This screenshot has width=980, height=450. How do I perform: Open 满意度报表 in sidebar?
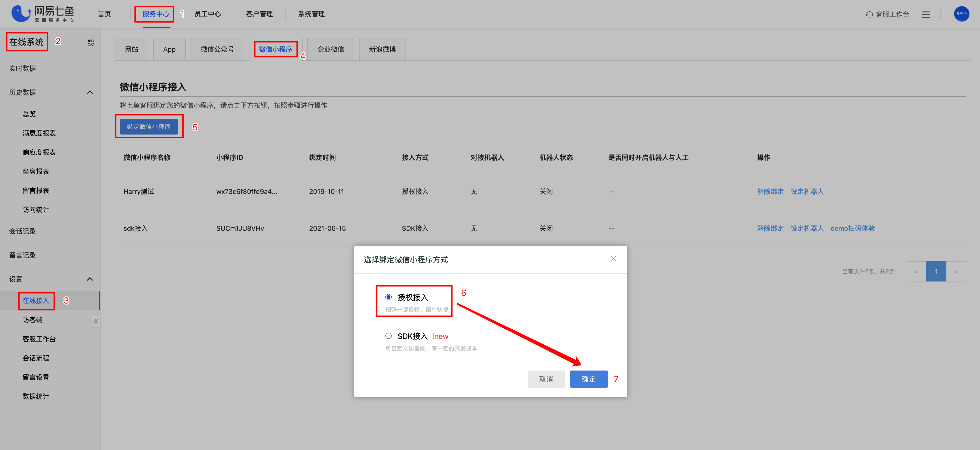click(39, 133)
